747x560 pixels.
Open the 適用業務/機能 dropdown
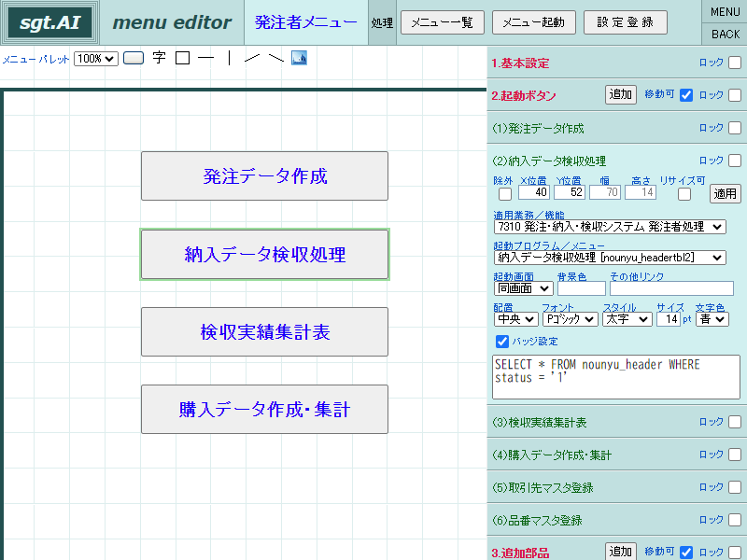(x=610, y=227)
